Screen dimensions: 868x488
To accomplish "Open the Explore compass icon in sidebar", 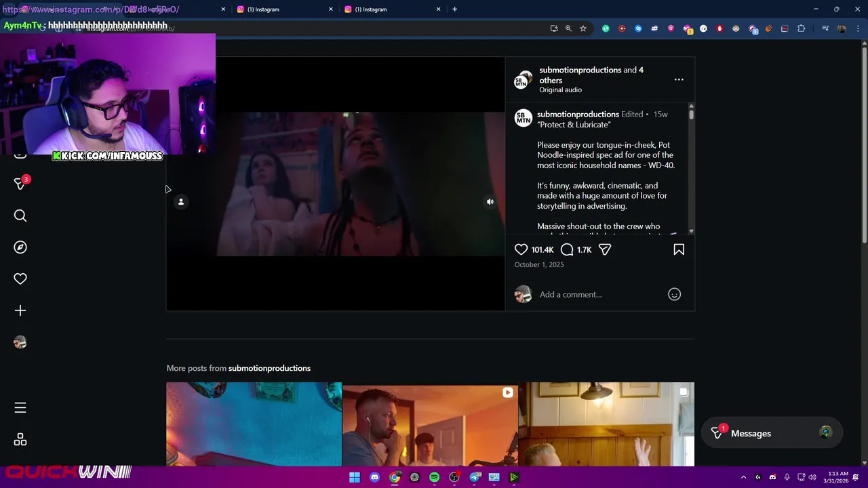I will pos(20,247).
